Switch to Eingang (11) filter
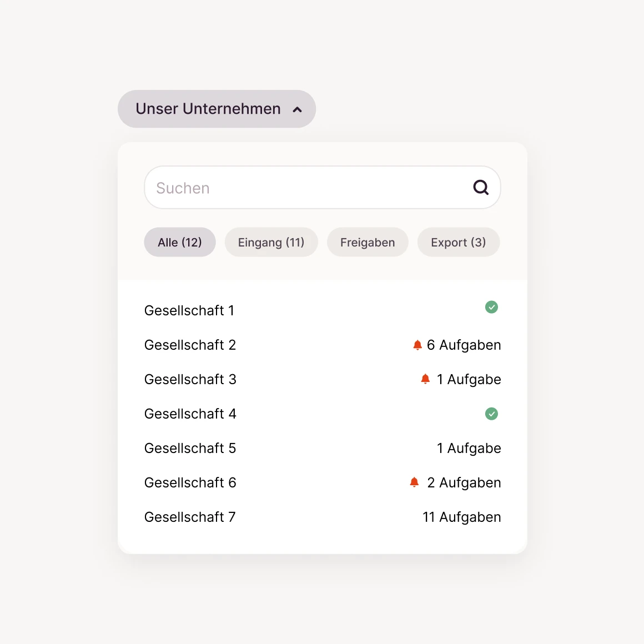644x644 pixels. [x=271, y=243]
